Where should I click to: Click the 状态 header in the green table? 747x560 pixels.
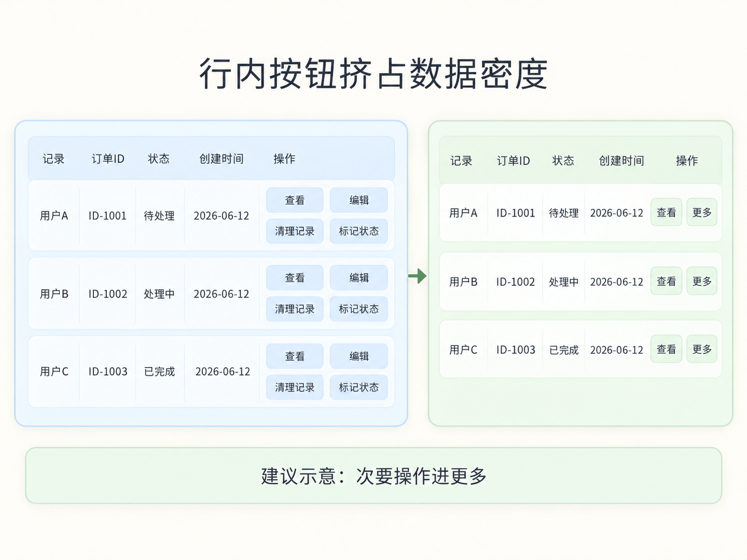pos(563,161)
